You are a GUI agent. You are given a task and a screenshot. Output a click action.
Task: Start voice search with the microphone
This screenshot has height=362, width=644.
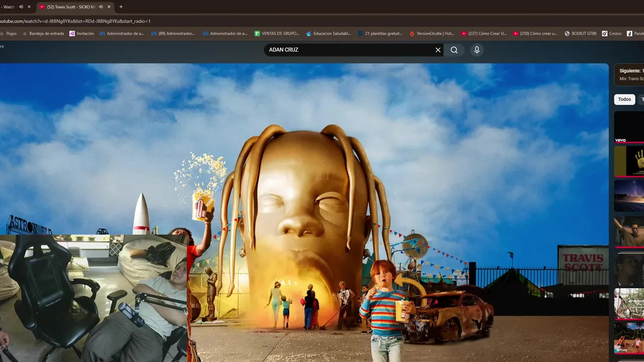coord(477,50)
